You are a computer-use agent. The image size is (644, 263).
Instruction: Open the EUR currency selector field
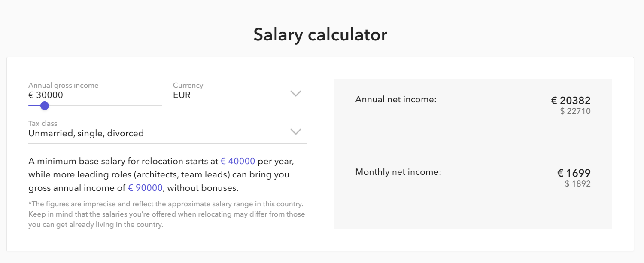(240, 95)
